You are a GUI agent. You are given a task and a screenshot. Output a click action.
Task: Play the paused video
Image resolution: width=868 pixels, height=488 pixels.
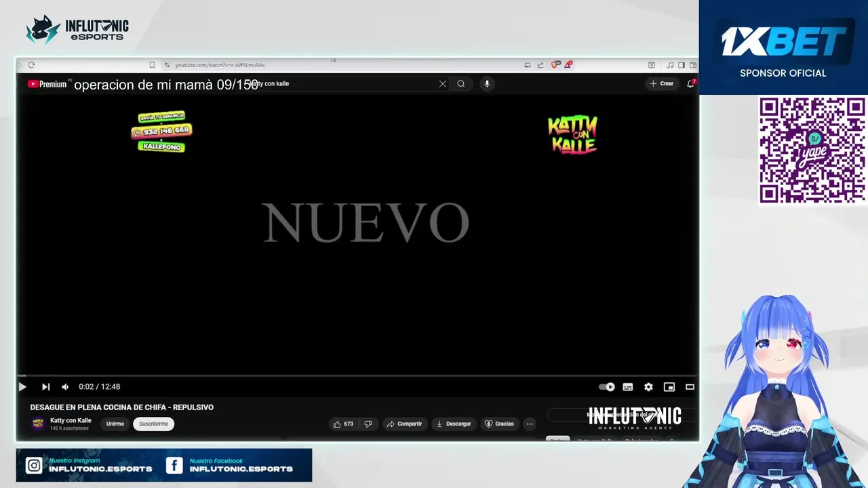tap(22, 387)
